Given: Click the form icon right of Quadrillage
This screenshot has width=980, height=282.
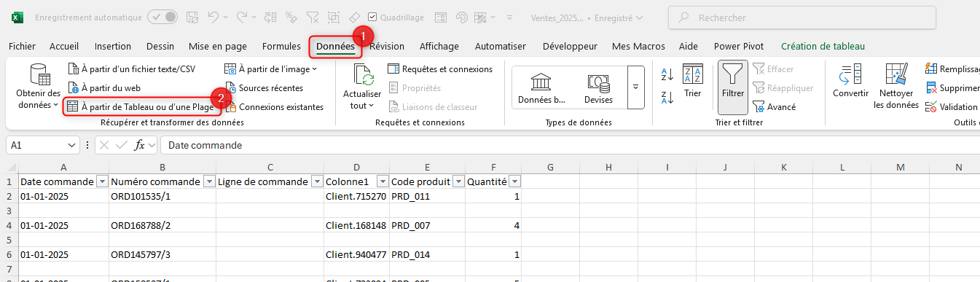Looking at the screenshot, I should click(x=441, y=17).
